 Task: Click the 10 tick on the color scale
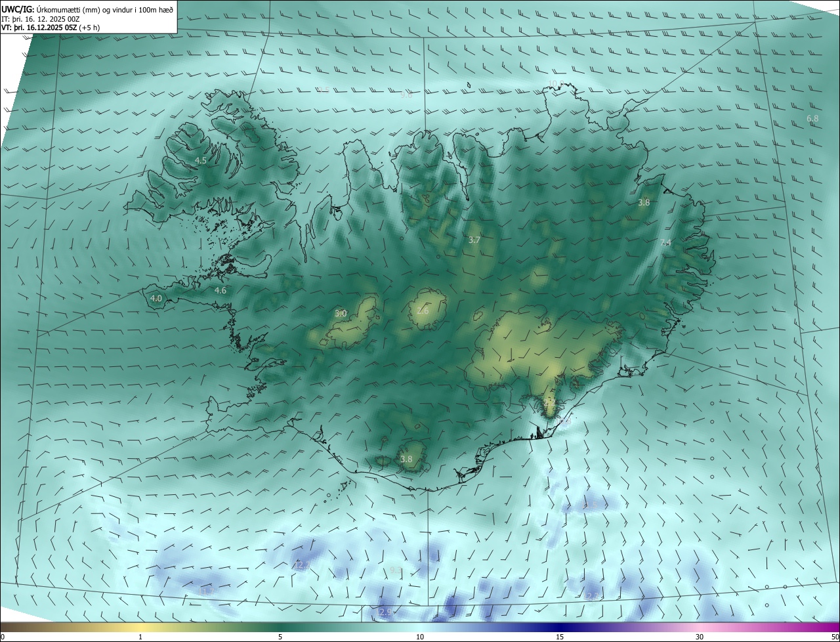tap(420, 637)
